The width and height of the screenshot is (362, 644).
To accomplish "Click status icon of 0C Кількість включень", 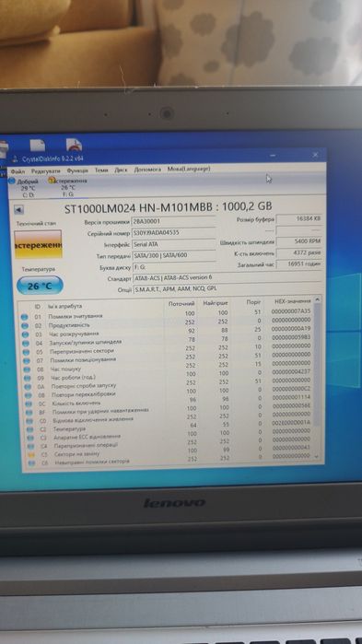I will [x=29, y=404].
